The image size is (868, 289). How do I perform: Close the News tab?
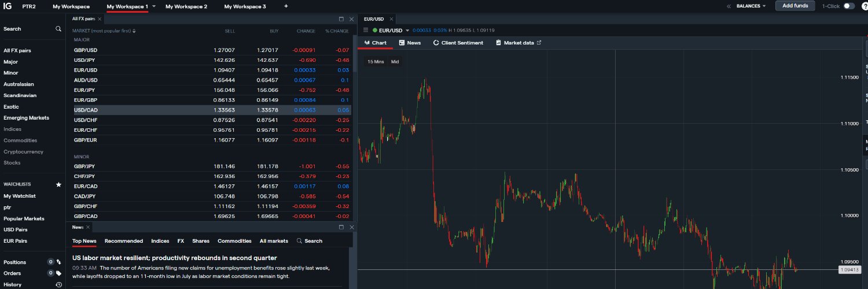click(x=89, y=227)
